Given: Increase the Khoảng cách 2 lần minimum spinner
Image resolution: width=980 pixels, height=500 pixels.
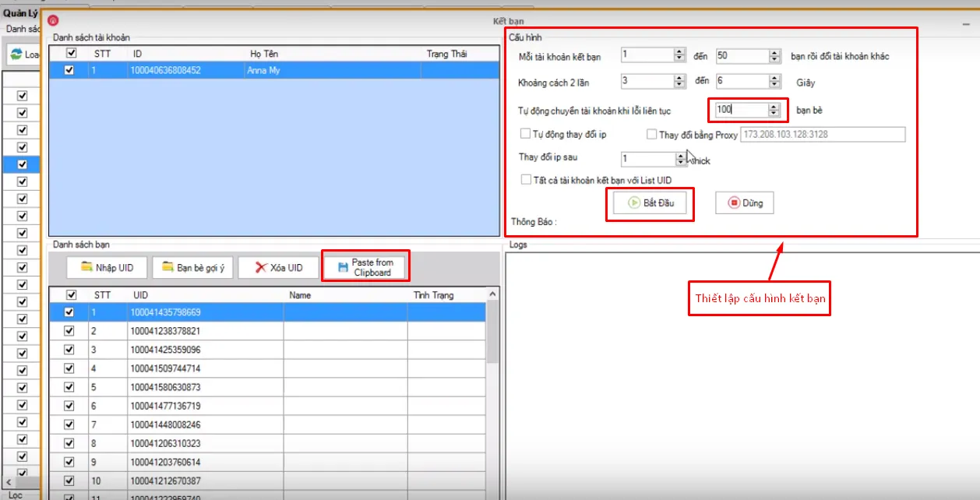Looking at the screenshot, I should tap(680, 78).
